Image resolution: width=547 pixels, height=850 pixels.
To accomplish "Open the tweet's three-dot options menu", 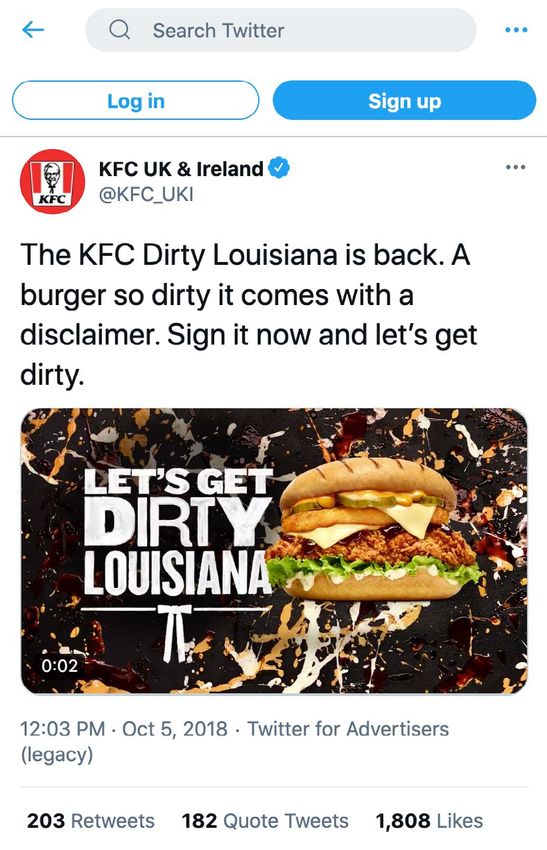I will pos(515,167).
